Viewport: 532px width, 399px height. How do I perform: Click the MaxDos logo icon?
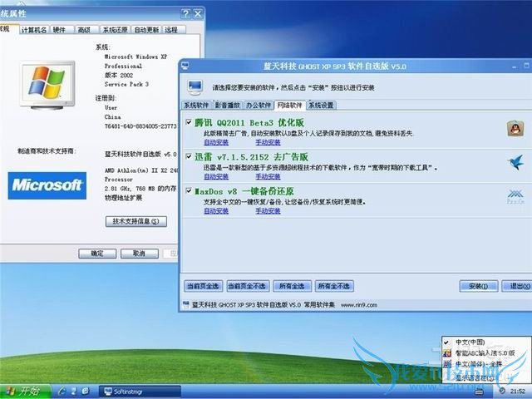tap(515, 197)
